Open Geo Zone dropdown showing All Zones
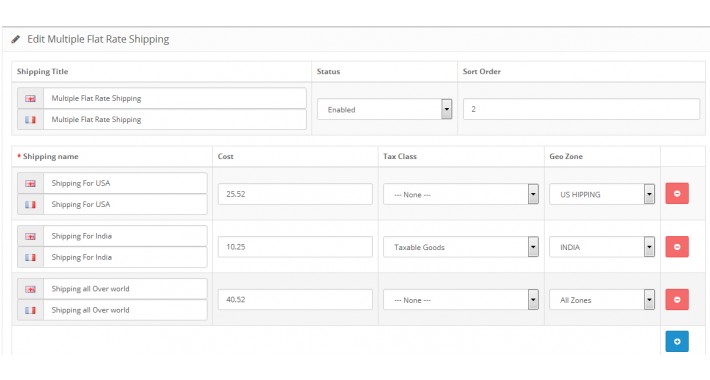 602,300
